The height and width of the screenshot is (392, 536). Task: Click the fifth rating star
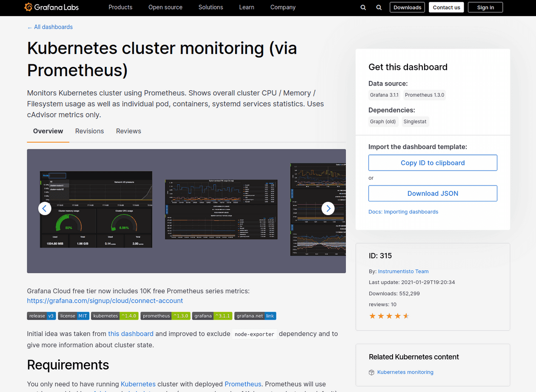coord(406,316)
